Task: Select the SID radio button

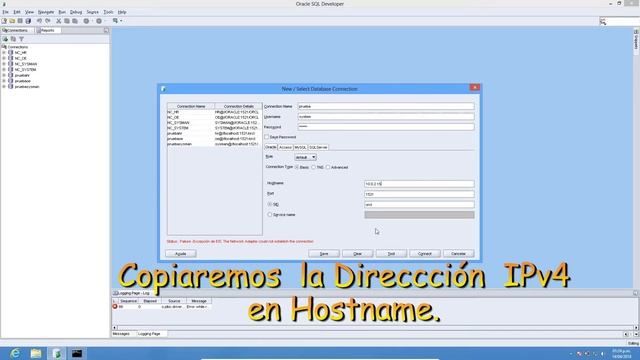Action: point(269,204)
